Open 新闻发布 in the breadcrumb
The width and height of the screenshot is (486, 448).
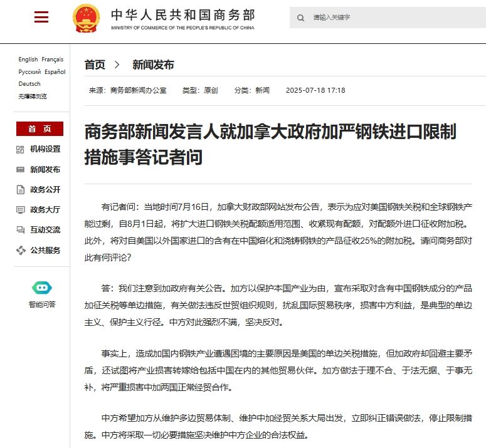(x=153, y=65)
